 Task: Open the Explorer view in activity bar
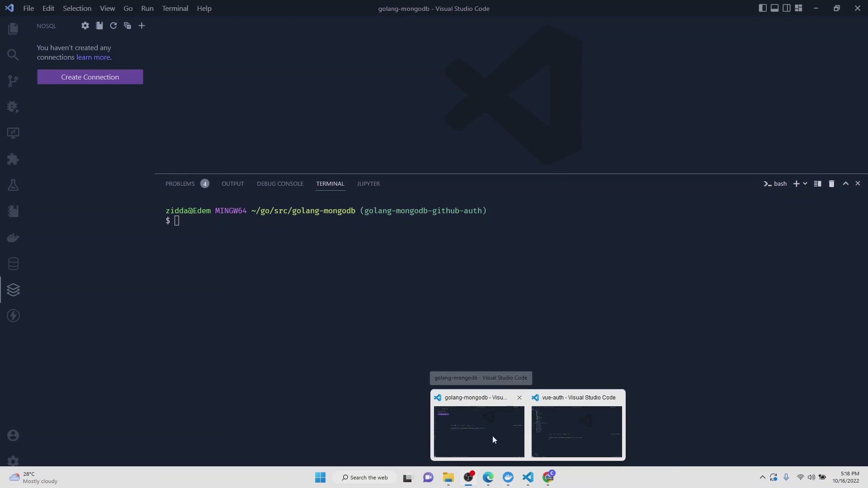tap(13, 28)
